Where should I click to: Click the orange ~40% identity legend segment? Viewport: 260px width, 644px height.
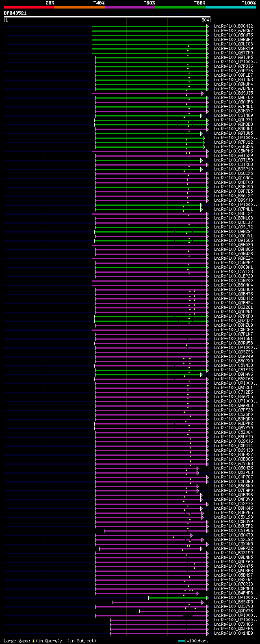79,7
